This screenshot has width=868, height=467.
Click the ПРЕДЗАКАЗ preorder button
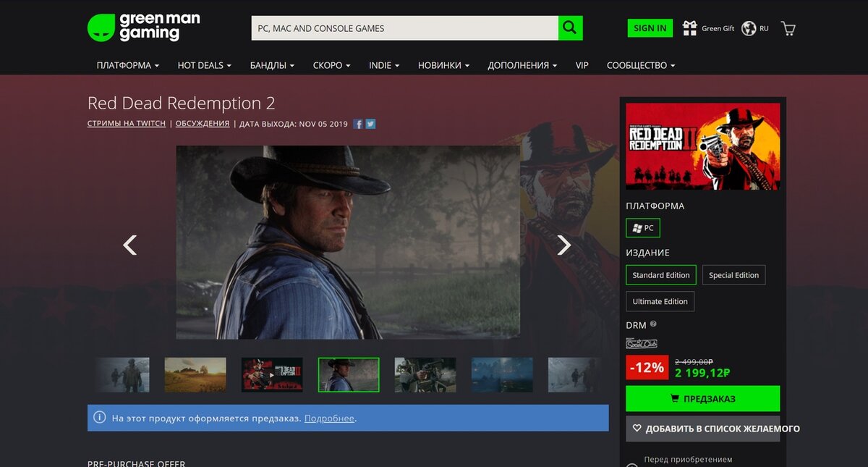[702, 398]
